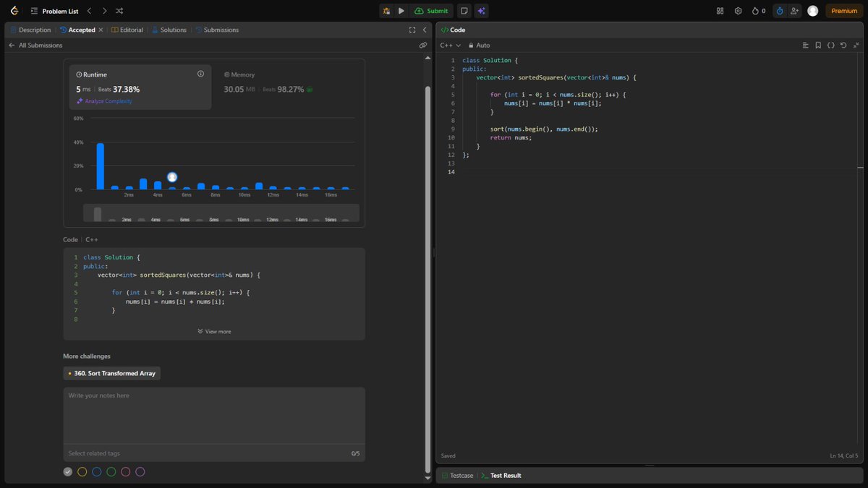Select the Code panel tab
The width and height of the screenshot is (868, 488).
tap(453, 30)
